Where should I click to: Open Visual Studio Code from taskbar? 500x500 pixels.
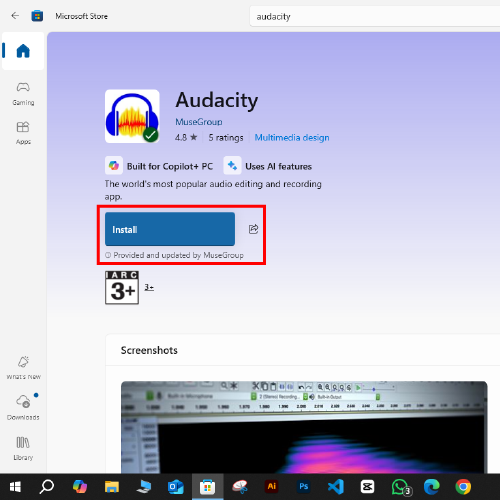point(336,487)
